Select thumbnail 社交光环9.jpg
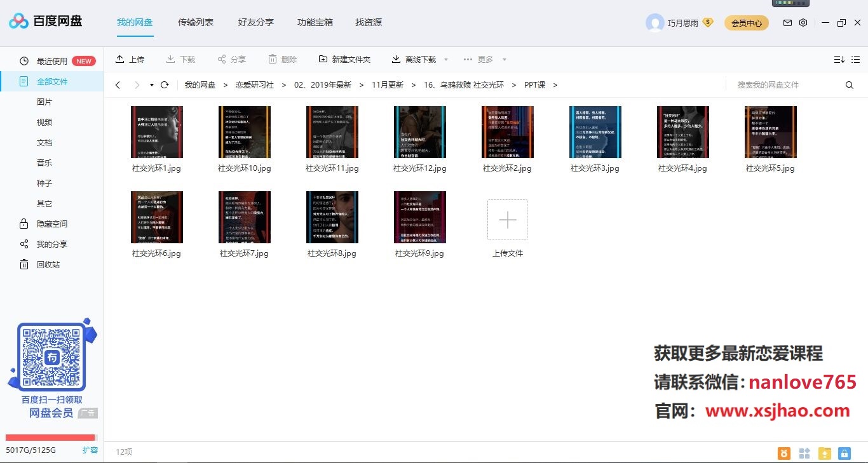The width and height of the screenshot is (868, 463). click(x=419, y=217)
